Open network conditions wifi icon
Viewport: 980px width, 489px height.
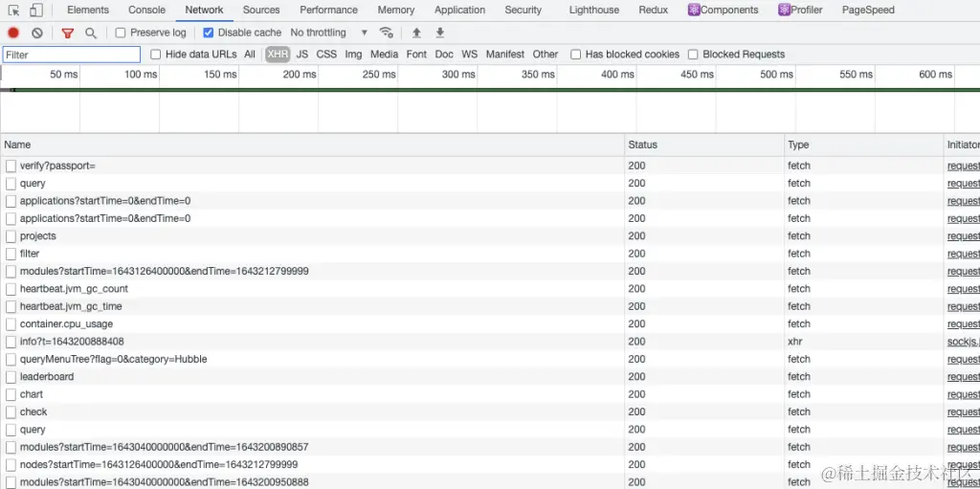[387, 33]
